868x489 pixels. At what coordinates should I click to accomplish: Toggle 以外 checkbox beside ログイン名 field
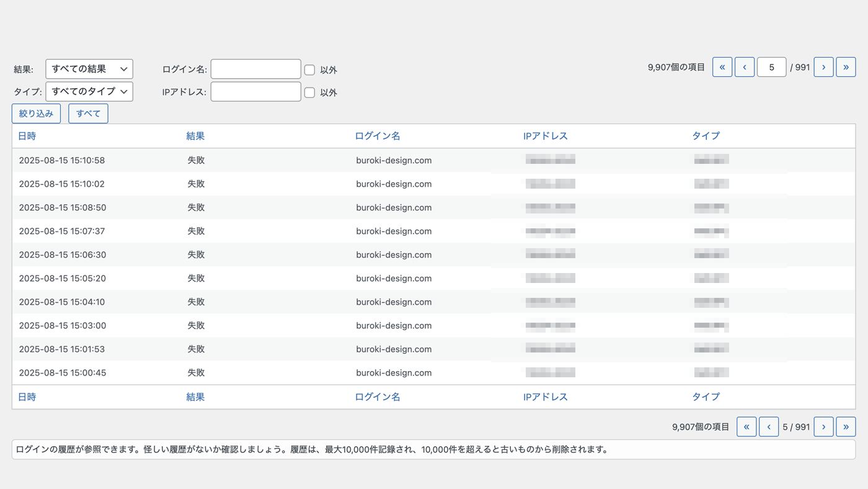coord(310,70)
